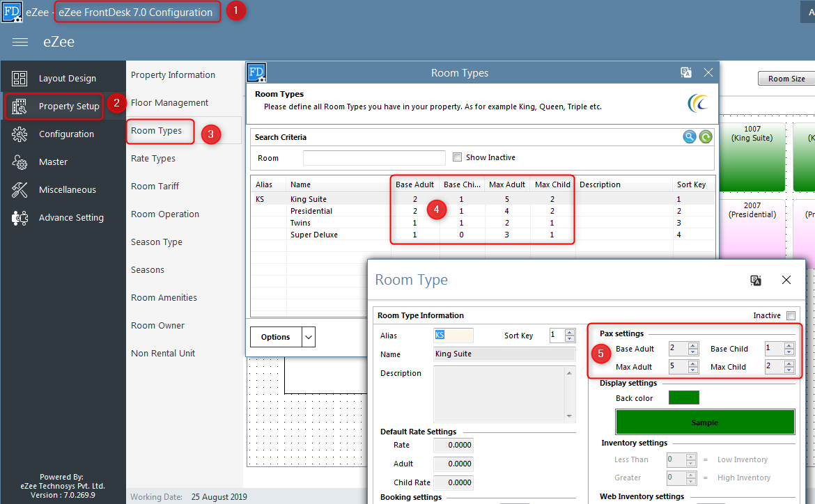
Task: Select Room Types menu item
Action: click(157, 131)
